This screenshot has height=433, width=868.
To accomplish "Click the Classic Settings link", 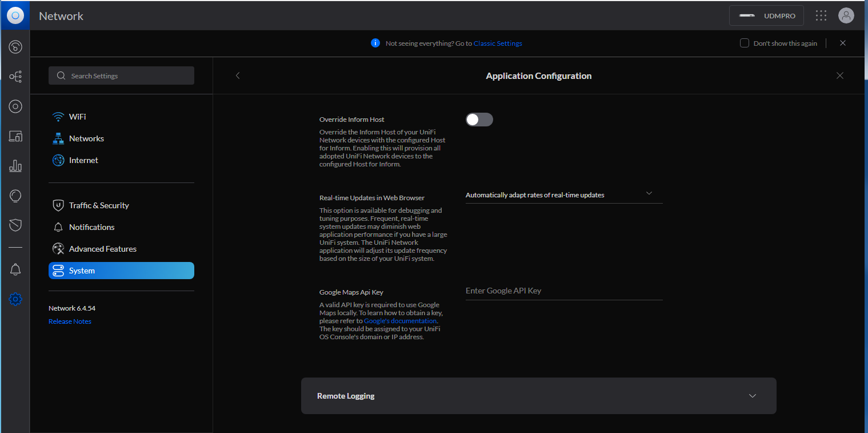I will [x=498, y=43].
